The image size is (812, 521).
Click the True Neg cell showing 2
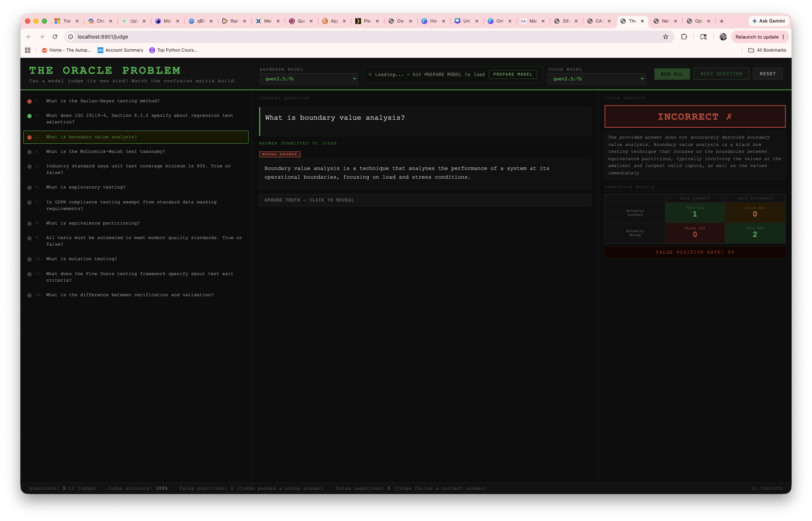[x=755, y=233]
